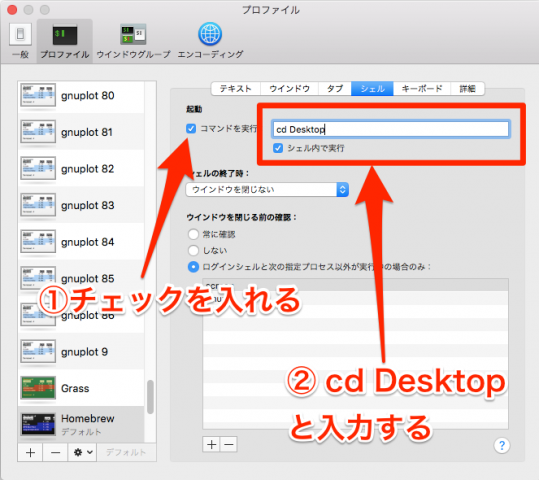Open the 一般 general preferences pane

coord(20,41)
